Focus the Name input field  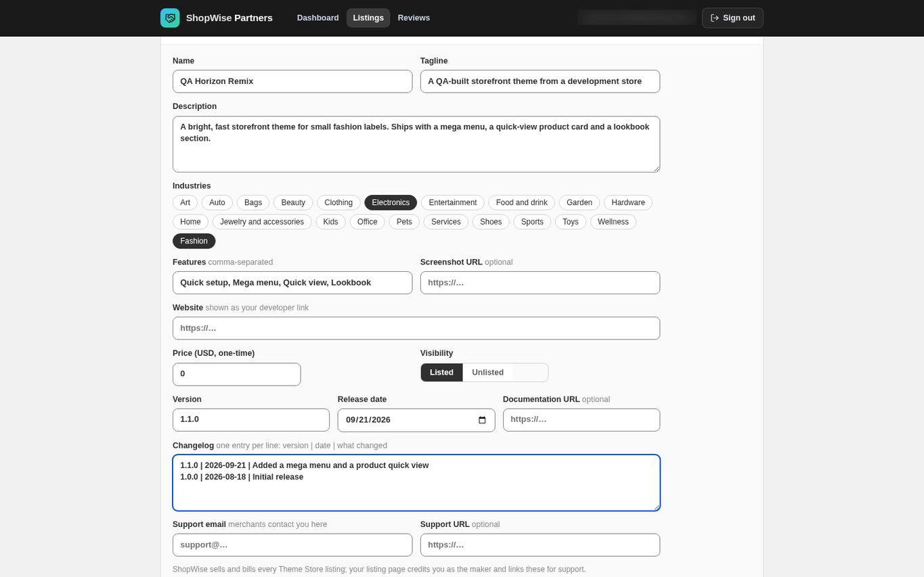[292, 81]
